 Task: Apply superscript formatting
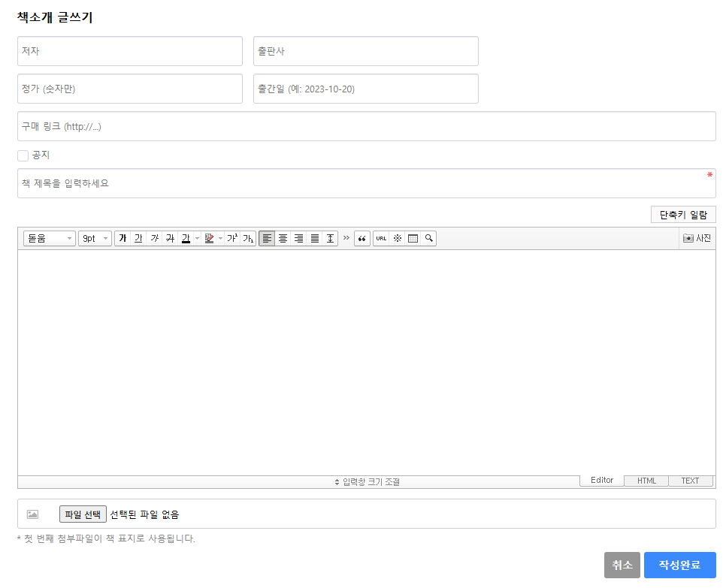click(232, 238)
